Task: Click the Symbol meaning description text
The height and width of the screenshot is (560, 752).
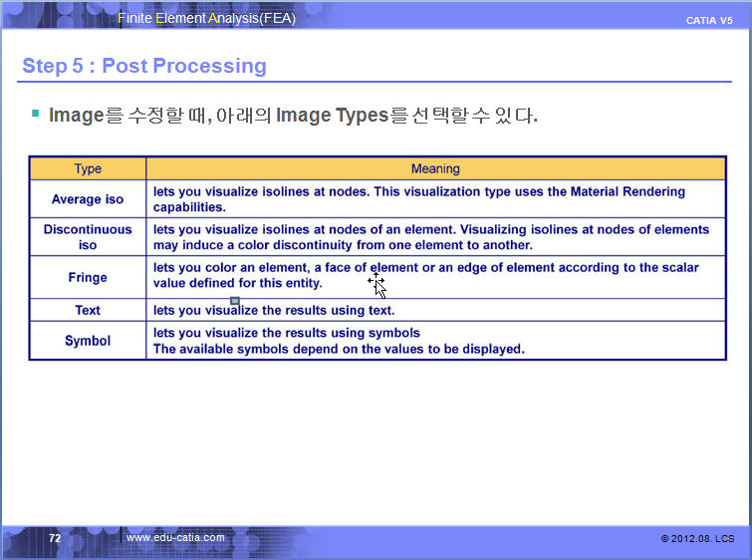Action: pos(339,341)
